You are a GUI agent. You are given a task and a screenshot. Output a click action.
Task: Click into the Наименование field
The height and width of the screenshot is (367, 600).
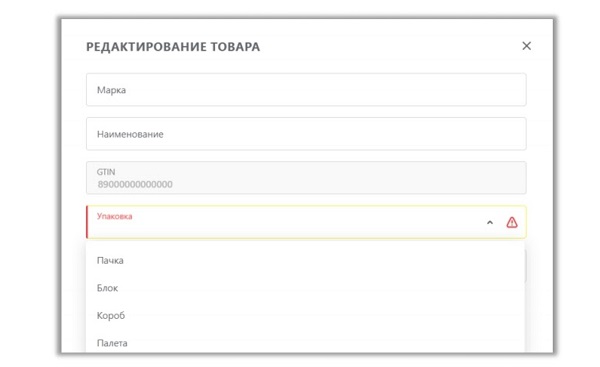pyautogui.click(x=306, y=134)
